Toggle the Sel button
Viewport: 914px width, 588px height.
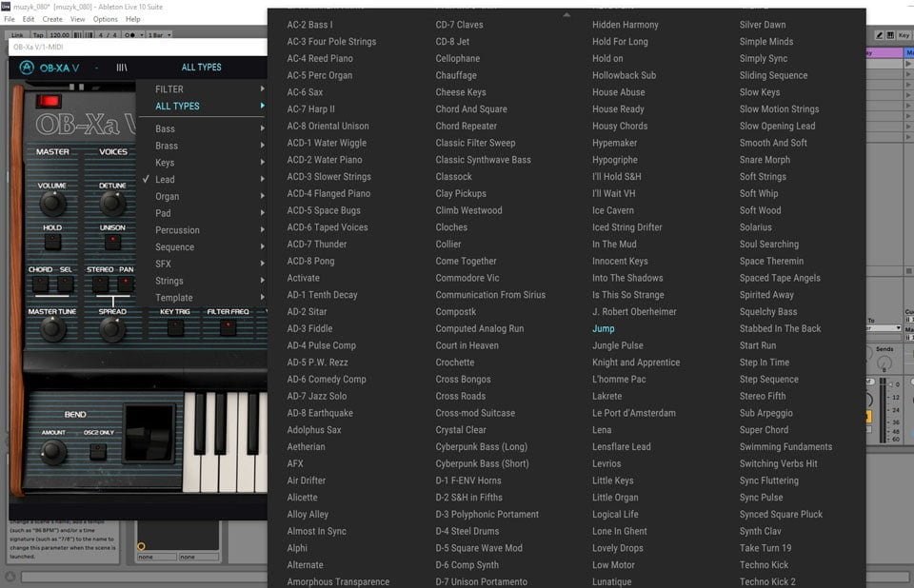click(x=66, y=284)
